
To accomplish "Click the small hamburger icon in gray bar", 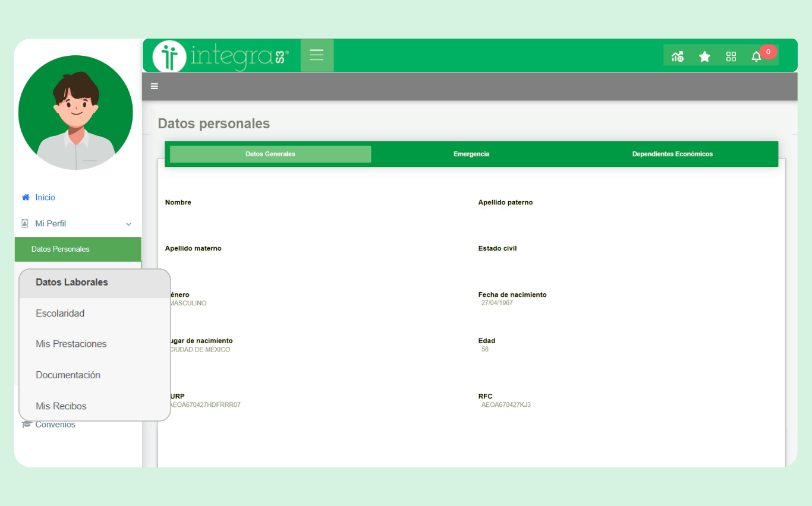I will point(155,86).
